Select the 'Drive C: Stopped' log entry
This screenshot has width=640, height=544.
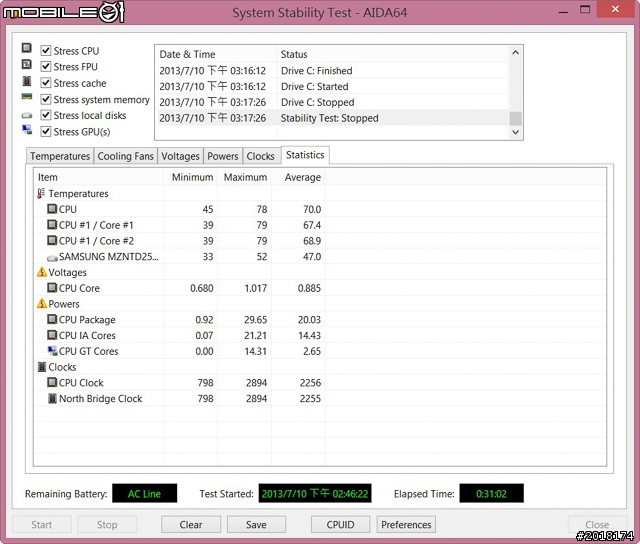point(332,102)
